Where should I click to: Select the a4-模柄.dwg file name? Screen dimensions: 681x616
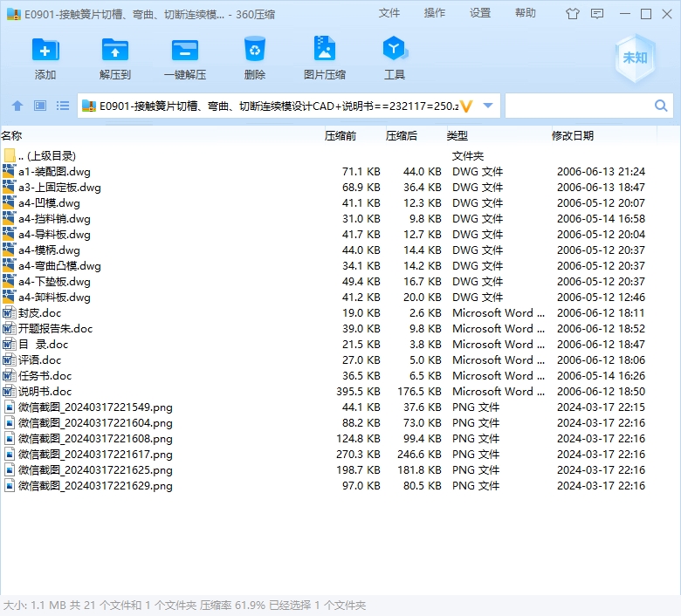(49, 250)
